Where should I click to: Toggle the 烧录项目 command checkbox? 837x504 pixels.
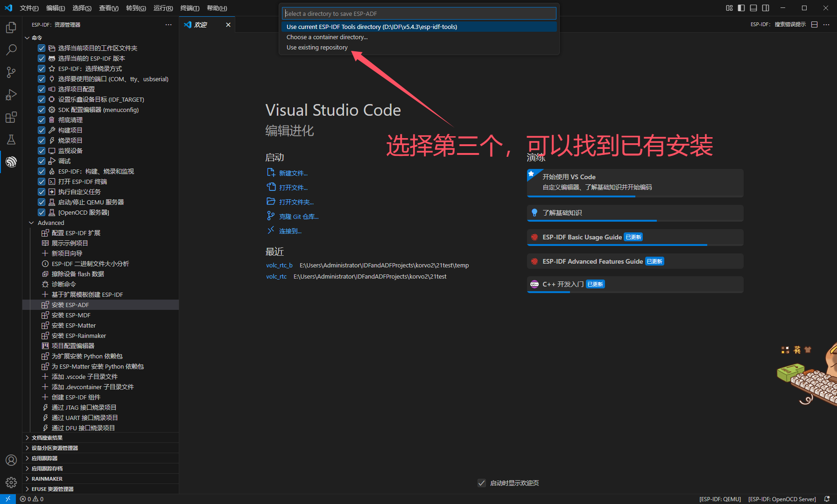[x=42, y=140]
